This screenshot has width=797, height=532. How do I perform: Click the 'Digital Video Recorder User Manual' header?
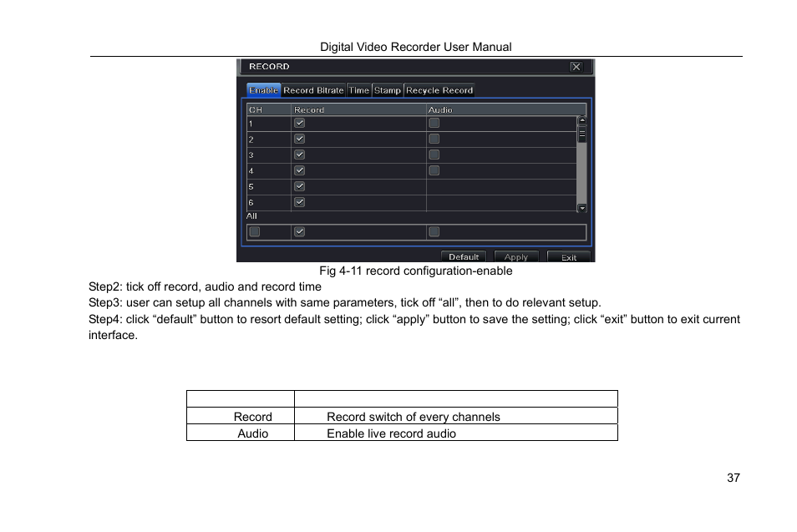[416, 47]
